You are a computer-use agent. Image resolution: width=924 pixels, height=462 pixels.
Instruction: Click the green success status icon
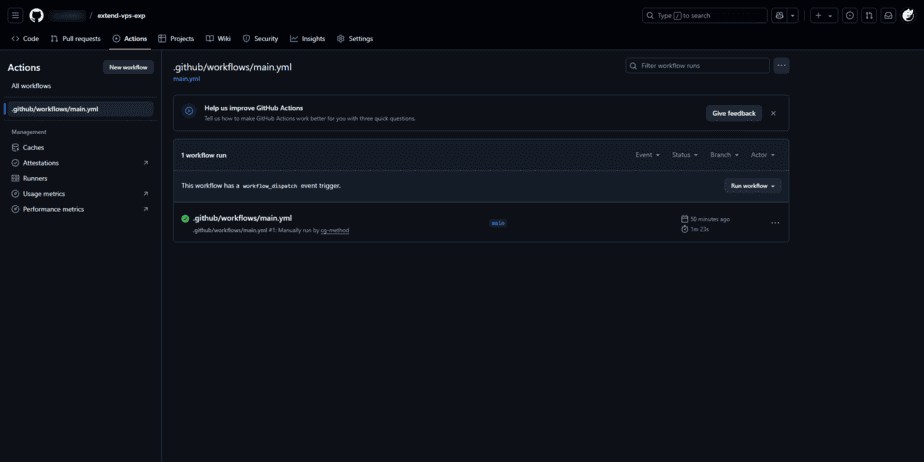pos(185,219)
